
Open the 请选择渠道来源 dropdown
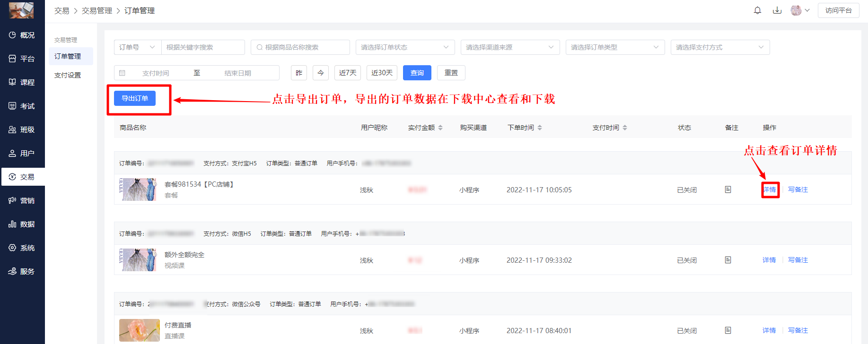click(510, 47)
